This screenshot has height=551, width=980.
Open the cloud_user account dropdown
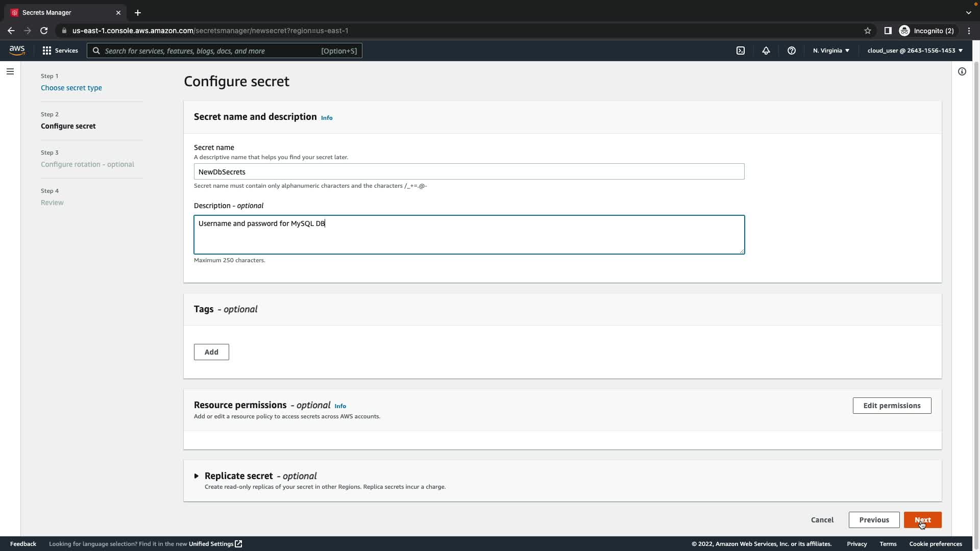pos(914,51)
